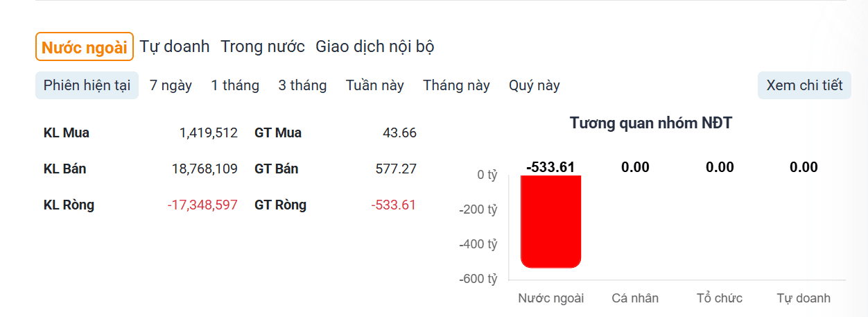
Task: Open the Giao dịch nội bộ tab
Action: 375,47
